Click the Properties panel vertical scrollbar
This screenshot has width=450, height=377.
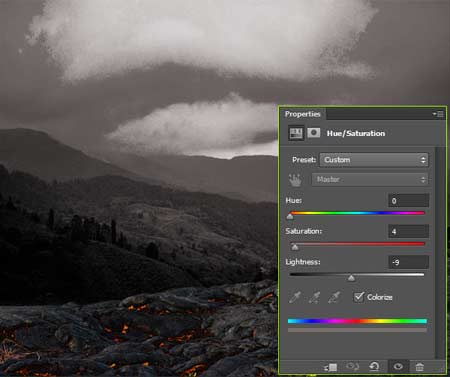pyautogui.click(x=440, y=252)
